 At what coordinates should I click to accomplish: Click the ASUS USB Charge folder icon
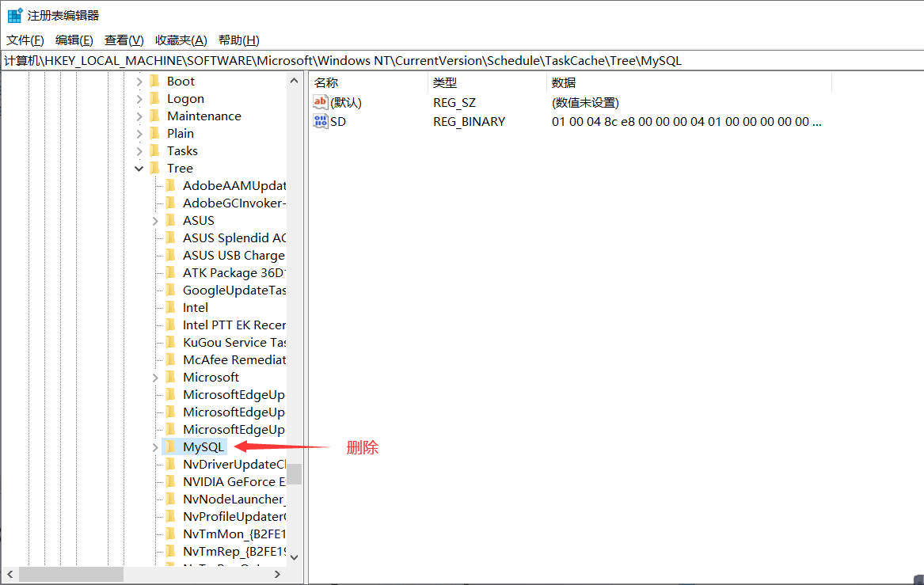point(171,255)
